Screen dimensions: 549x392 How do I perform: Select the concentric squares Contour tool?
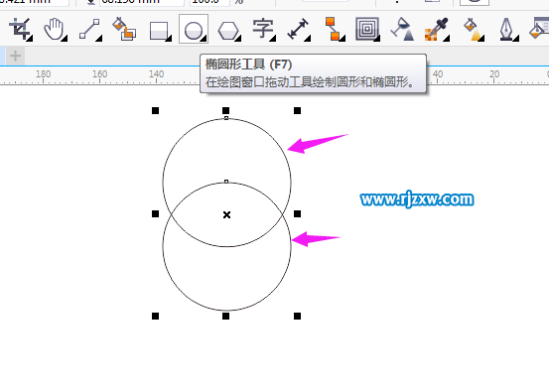367,29
